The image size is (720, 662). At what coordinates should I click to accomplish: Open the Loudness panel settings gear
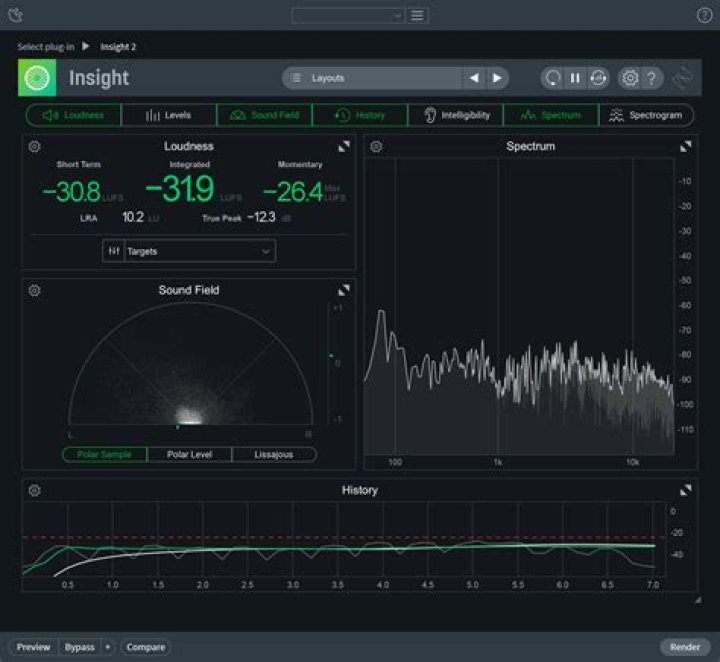click(x=35, y=146)
